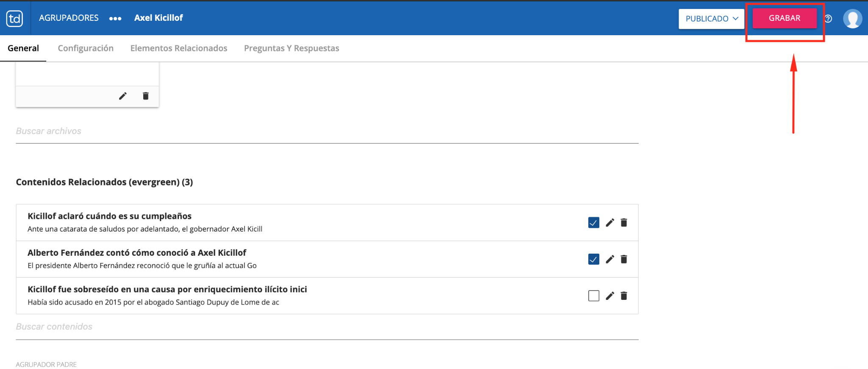The height and width of the screenshot is (369, 868).
Task: Uncheck the Alberto Fernández item checkbox
Action: (x=593, y=259)
